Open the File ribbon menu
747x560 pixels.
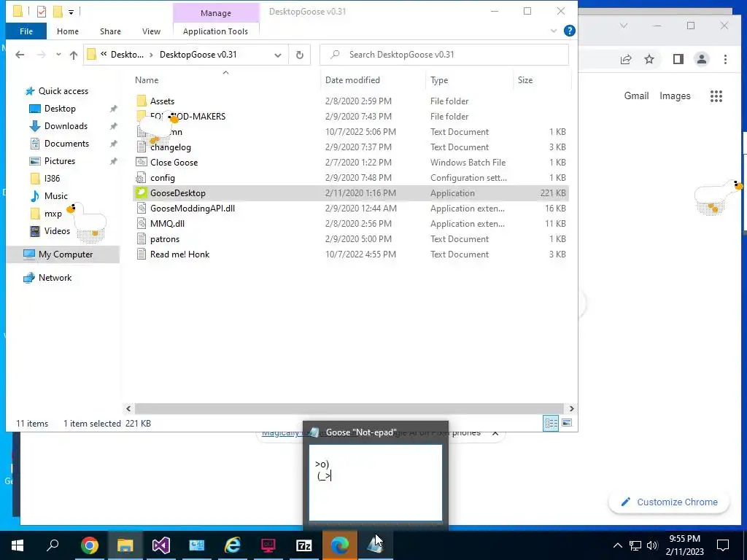(26, 31)
